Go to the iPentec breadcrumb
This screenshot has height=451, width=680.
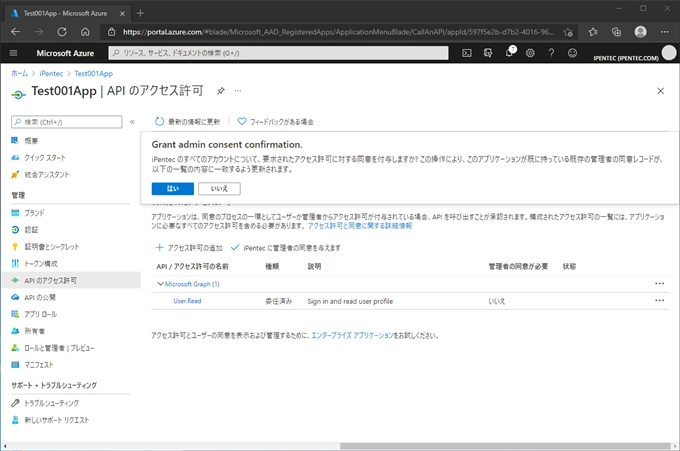tap(51, 73)
